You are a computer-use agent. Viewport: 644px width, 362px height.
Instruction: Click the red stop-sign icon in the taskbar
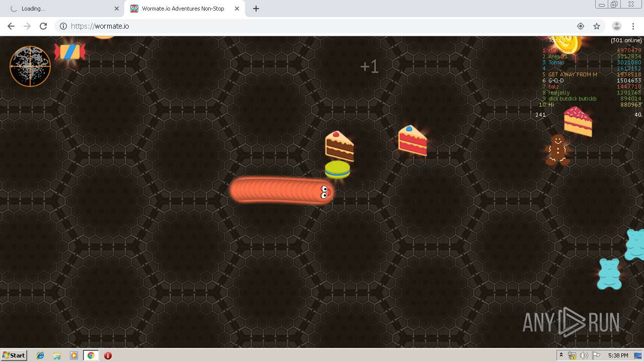[x=108, y=355]
